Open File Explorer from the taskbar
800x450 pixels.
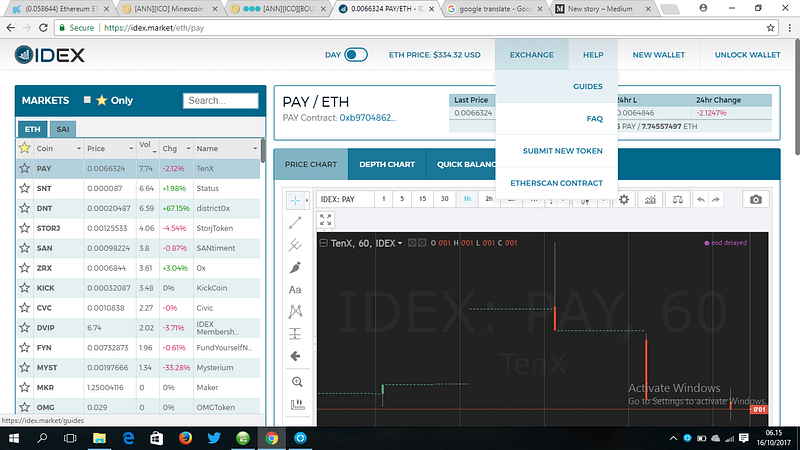(99, 438)
